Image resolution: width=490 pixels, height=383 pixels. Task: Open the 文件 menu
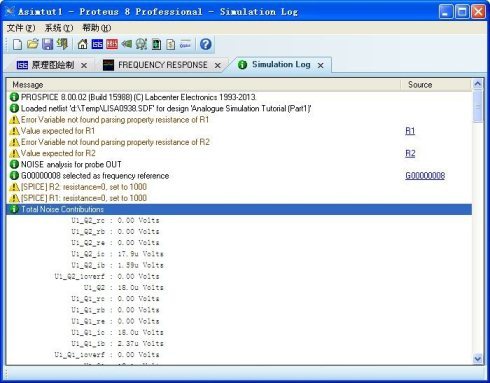coord(21,28)
